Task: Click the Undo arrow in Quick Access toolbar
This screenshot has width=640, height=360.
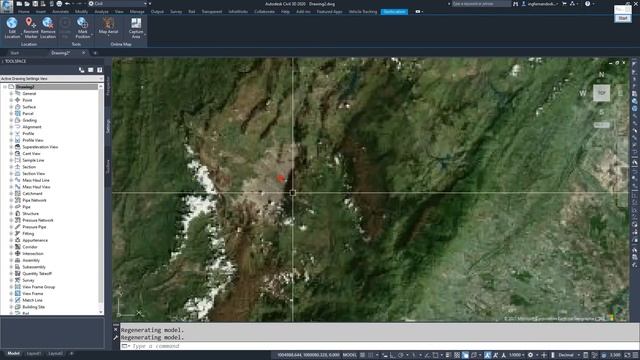Action: click(68, 4)
